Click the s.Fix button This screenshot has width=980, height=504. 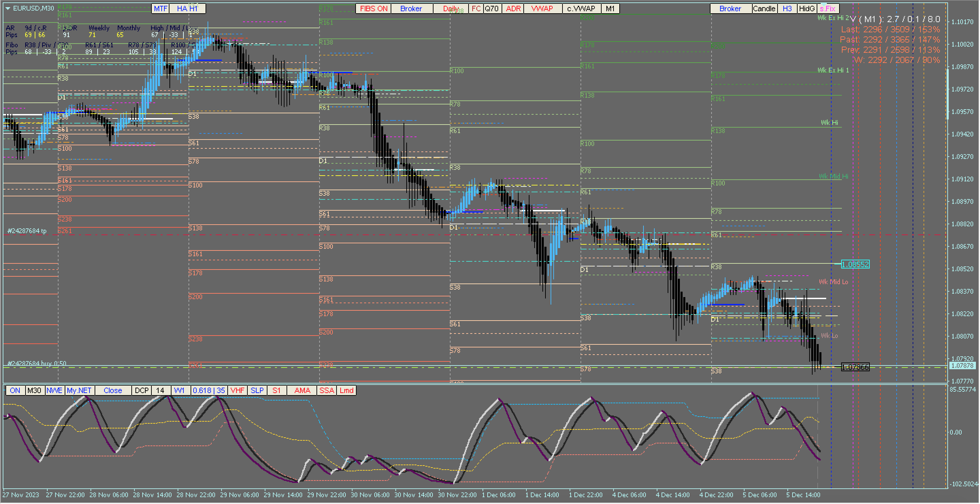[x=828, y=9]
